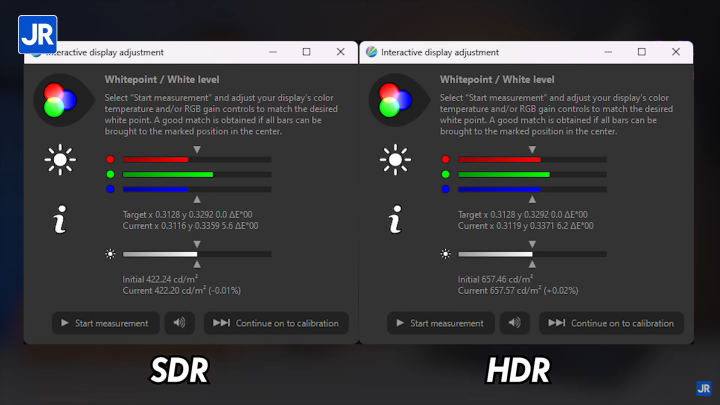Click the white level brightness bar in HDR window

point(531,254)
